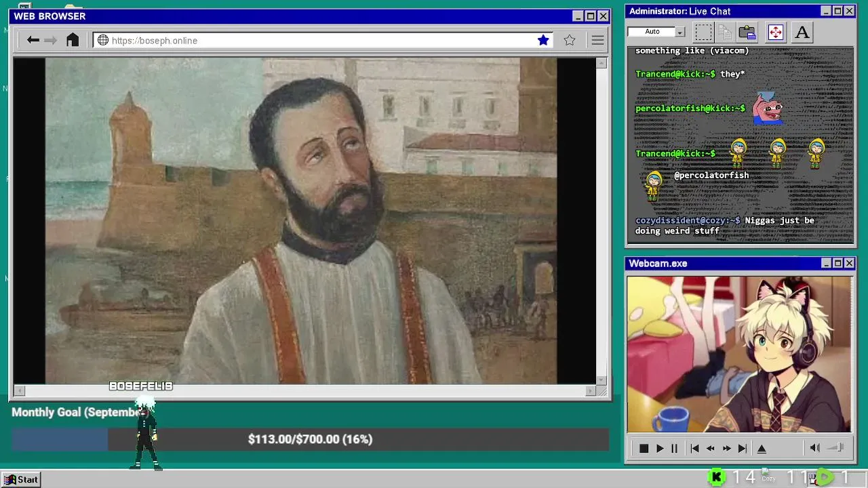Open the Start menu
The image size is (868, 488).
[x=21, y=479]
